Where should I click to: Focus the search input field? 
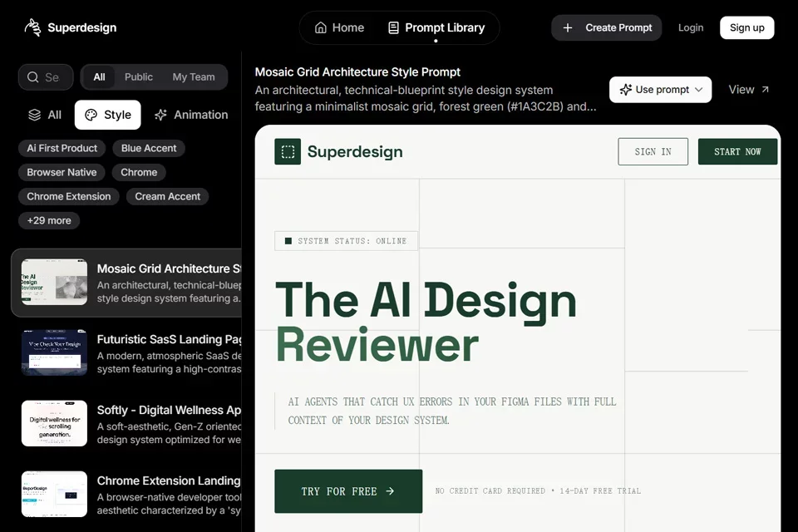pos(46,76)
